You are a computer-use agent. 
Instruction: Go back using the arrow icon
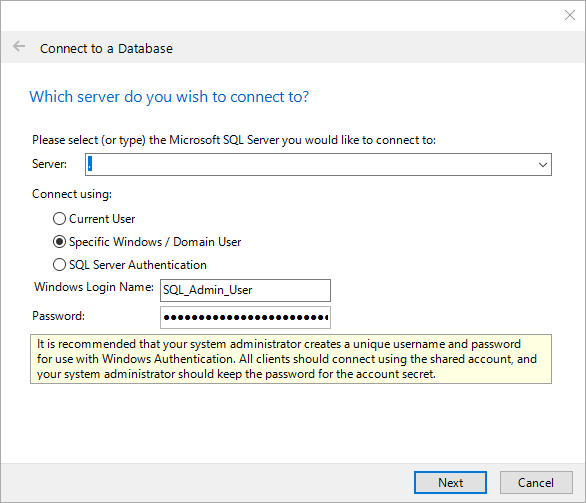click(x=19, y=47)
